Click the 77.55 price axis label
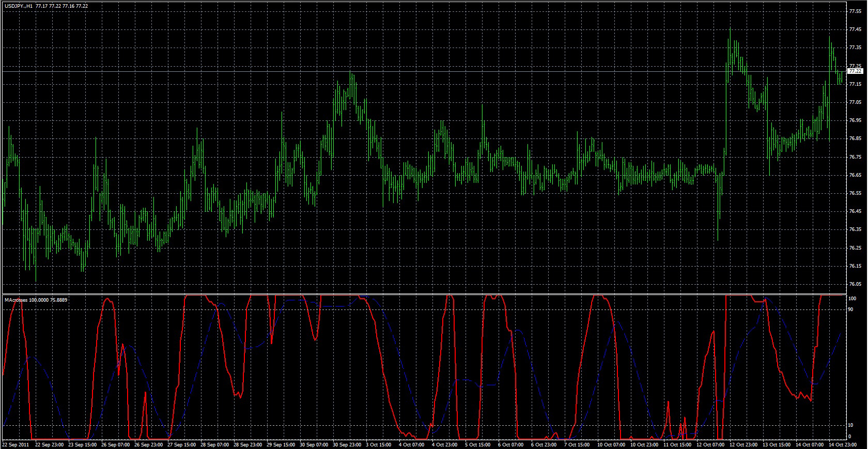Image resolution: width=868 pixels, height=449 pixels. coord(855,11)
